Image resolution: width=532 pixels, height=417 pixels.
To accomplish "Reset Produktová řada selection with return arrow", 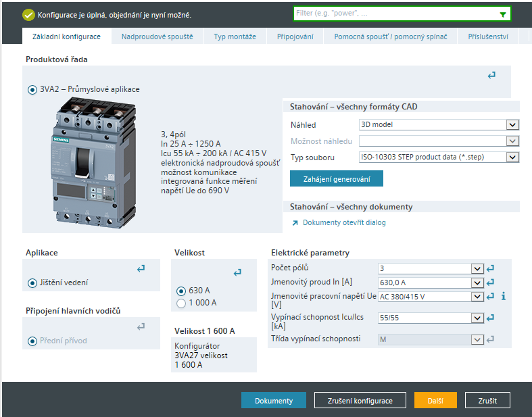I will coord(491,75).
